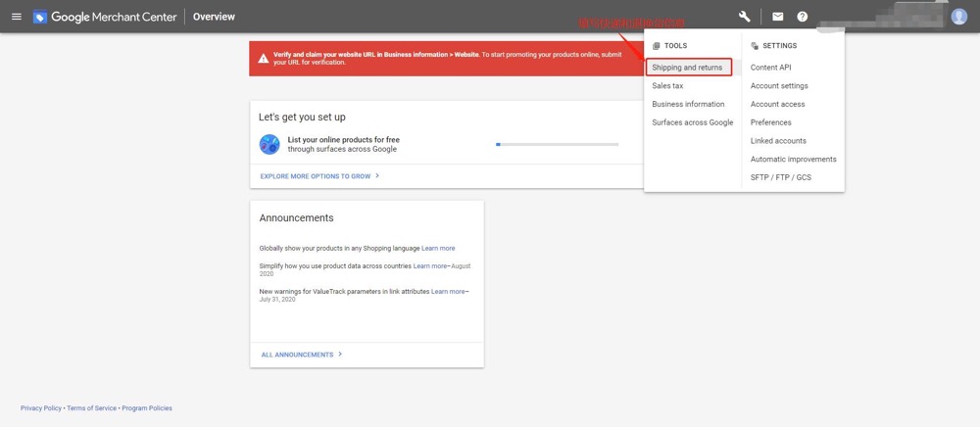Viewport: 980px width, 427px height.
Task: Open the account profile avatar
Action: coord(958,17)
